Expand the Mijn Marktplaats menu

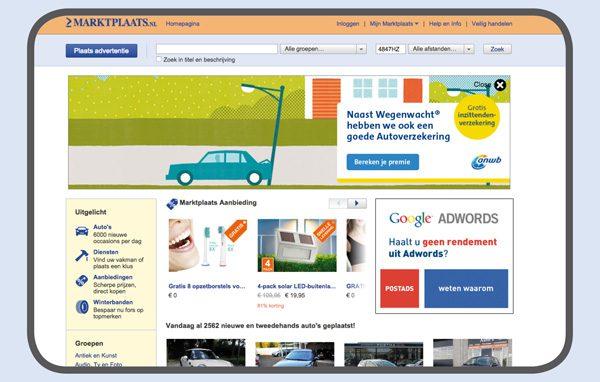tap(394, 24)
